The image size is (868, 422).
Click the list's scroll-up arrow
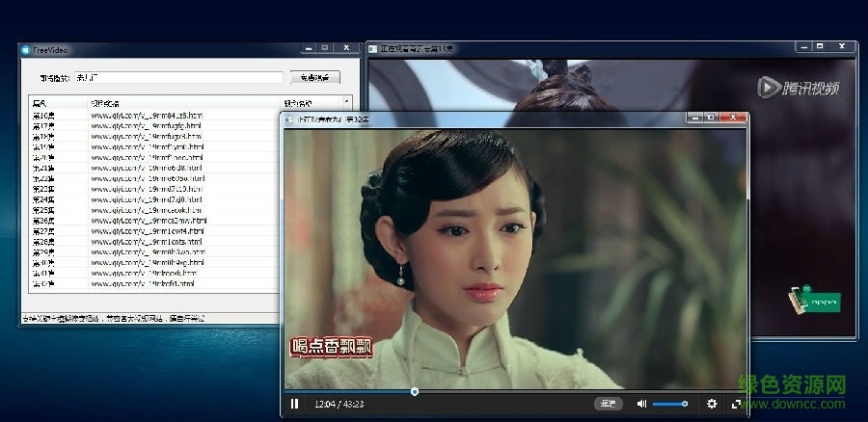[346, 102]
